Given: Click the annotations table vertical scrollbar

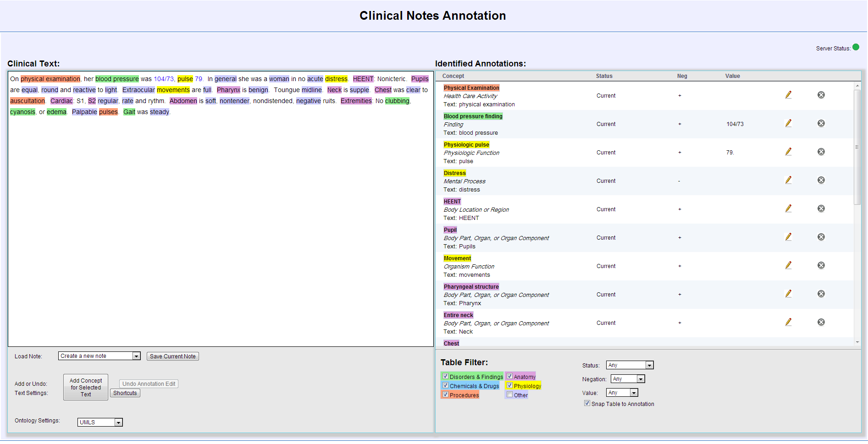Looking at the screenshot, I should (x=857, y=147).
